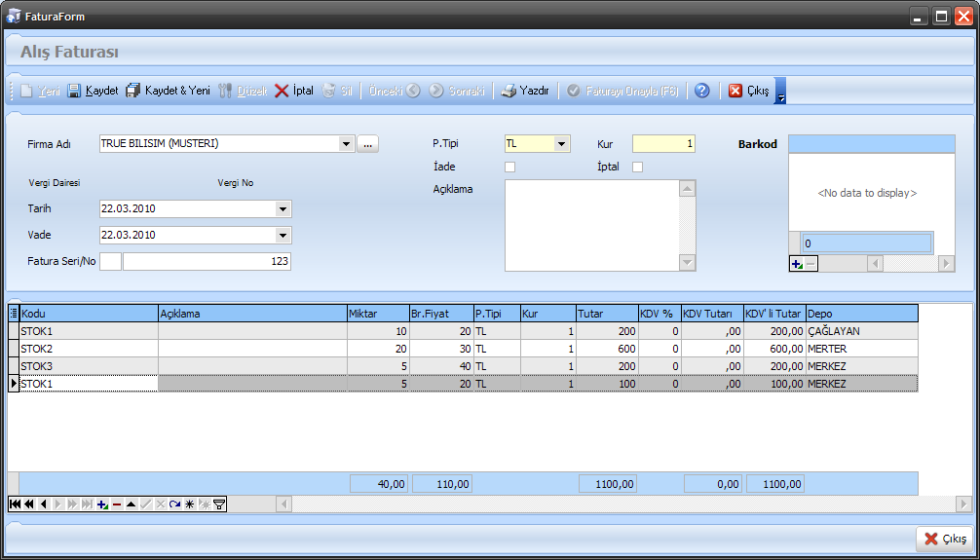Click the Açıklama multiline text box
The height and width of the screenshot is (560, 980).
click(591, 225)
